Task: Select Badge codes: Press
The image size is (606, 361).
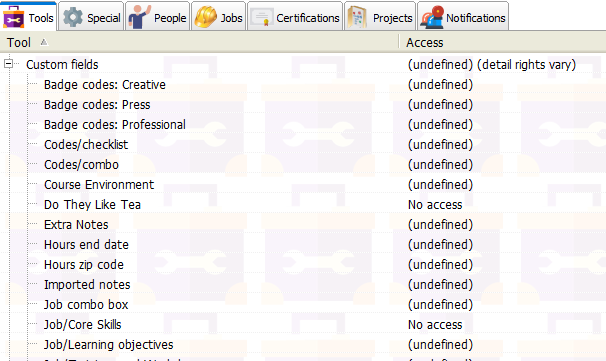Action: click(x=97, y=105)
